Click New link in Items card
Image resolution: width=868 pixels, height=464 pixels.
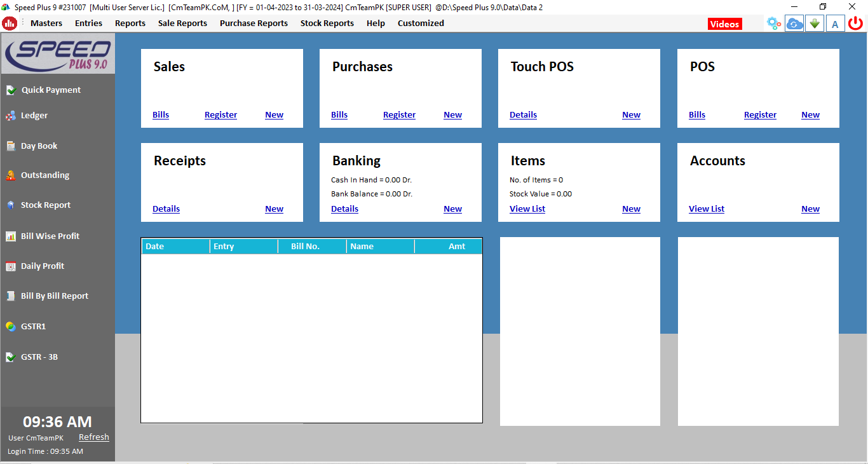(632, 209)
